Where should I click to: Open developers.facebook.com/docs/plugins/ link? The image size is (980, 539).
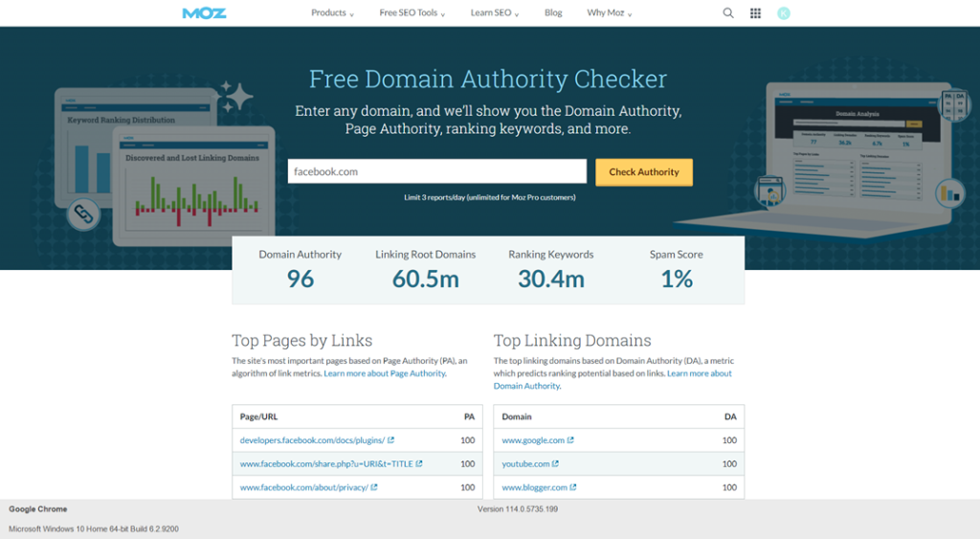(313, 440)
